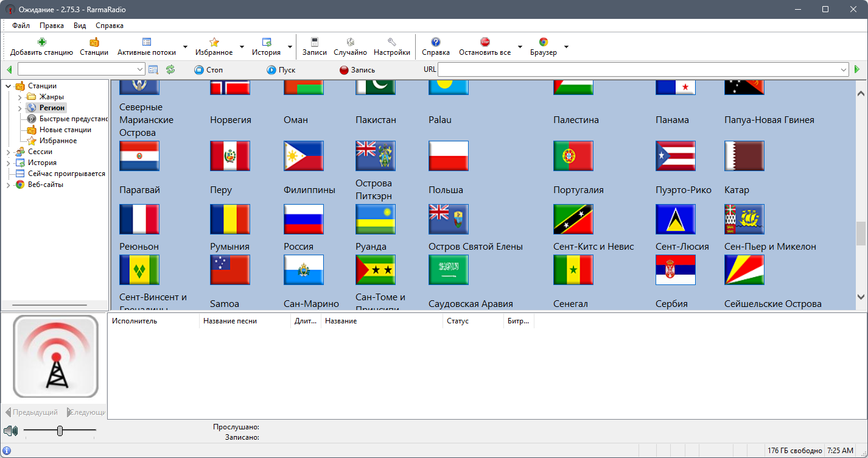Screen dimensions: 868x458
Task: Open the Записи toolbar icon
Action: [x=315, y=42]
